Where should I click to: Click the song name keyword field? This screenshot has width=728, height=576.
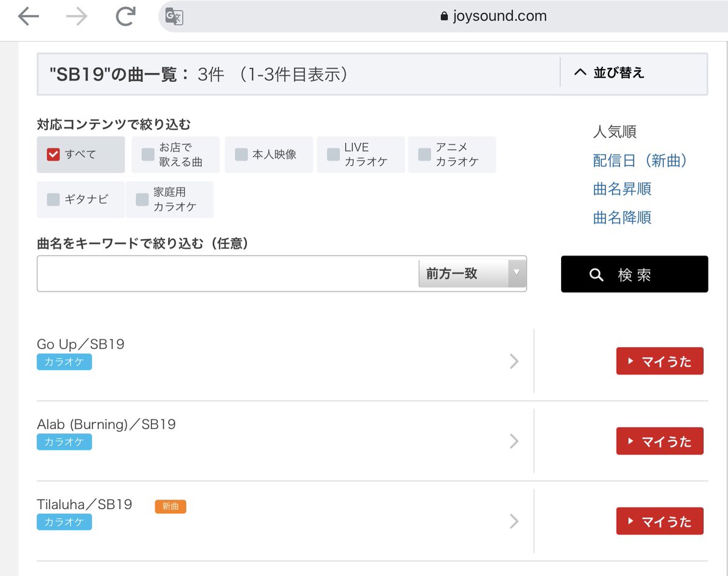228,274
